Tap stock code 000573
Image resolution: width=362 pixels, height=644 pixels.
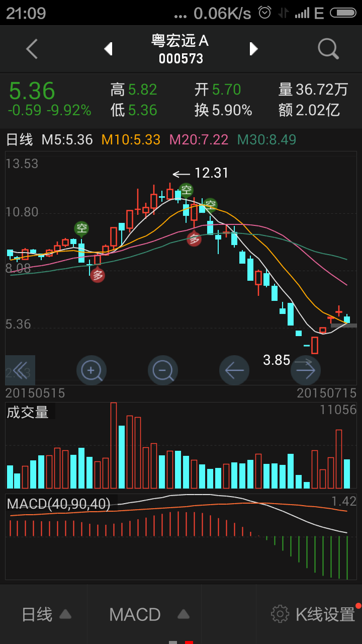tap(181, 59)
